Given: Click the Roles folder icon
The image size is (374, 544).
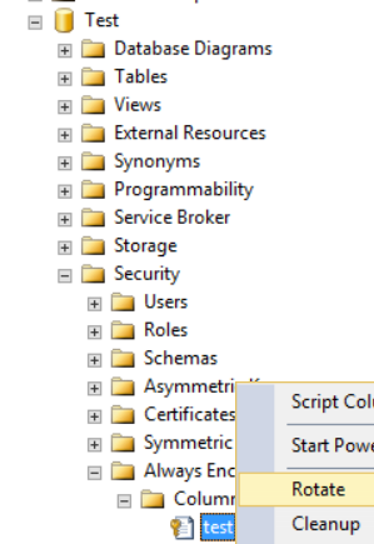Looking at the screenshot, I should (x=123, y=330).
